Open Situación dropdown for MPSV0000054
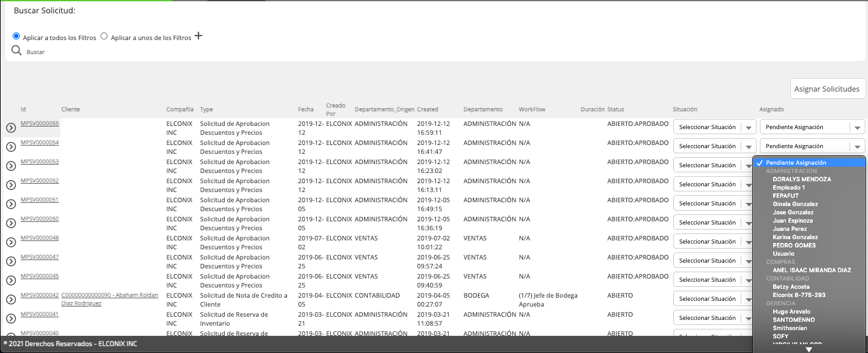The width and height of the screenshot is (868, 353). (715, 146)
